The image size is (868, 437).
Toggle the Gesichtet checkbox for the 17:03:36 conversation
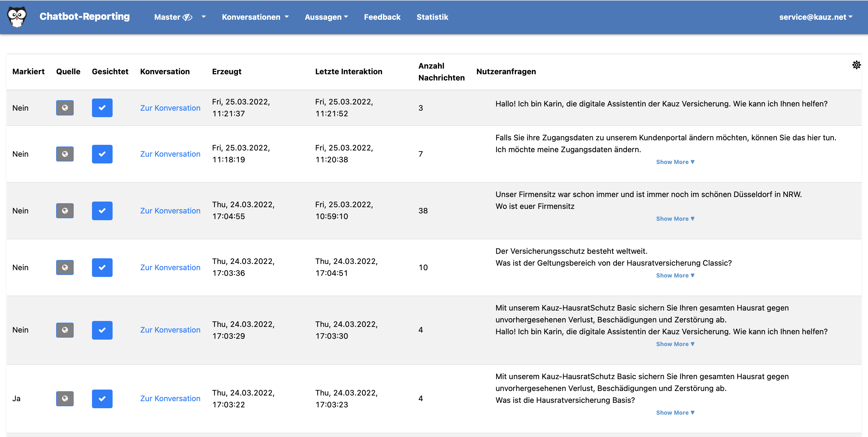tap(102, 267)
